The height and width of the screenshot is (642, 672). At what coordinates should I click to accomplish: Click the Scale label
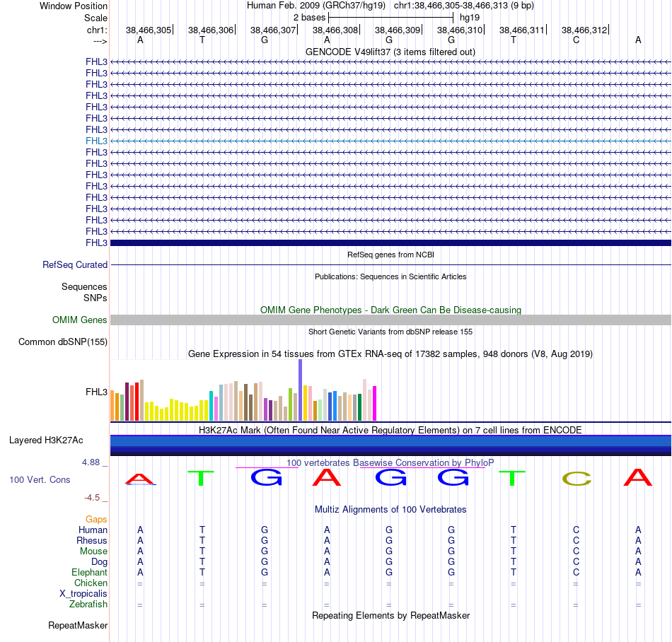coord(95,18)
